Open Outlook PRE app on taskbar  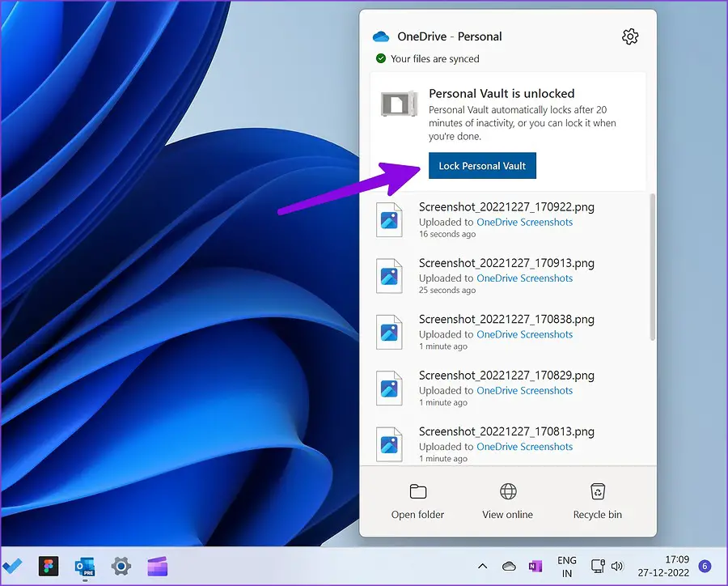click(84, 566)
